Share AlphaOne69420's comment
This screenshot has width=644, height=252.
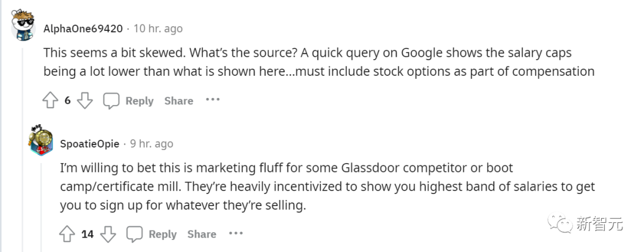pyautogui.click(x=179, y=101)
